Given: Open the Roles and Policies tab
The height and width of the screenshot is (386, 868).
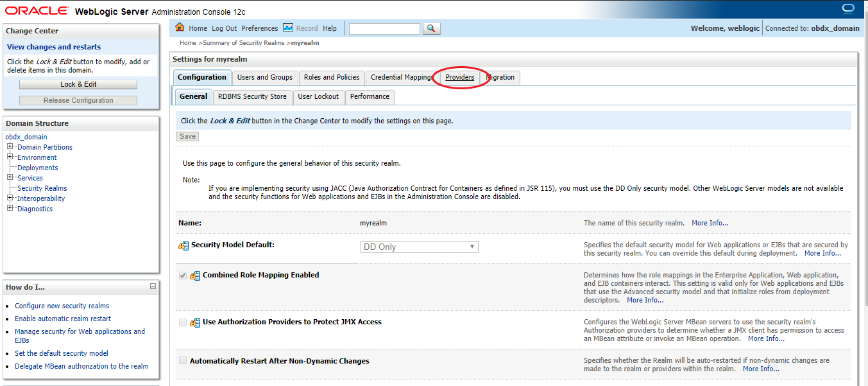Looking at the screenshot, I should pos(332,77).
